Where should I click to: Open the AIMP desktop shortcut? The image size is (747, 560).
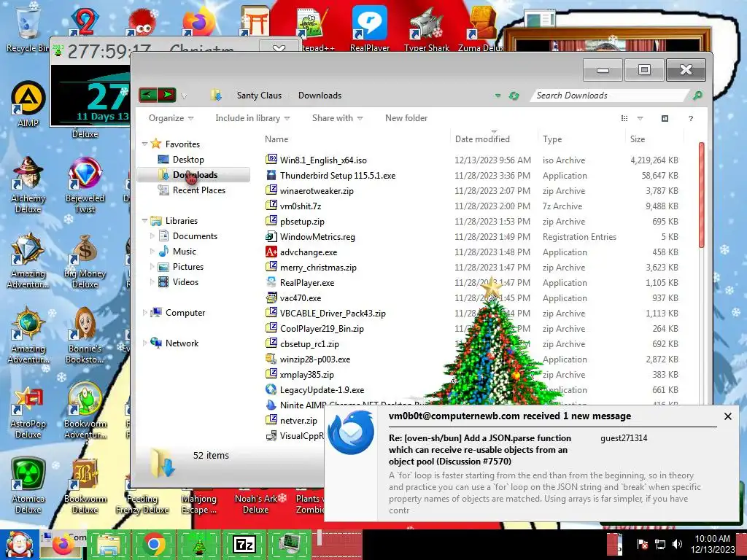coord(28,105)
